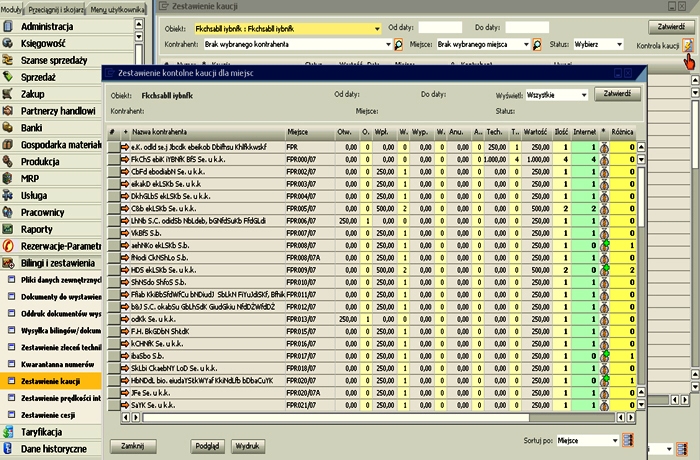Expand the Obiekt dropdown
Screen dimensions: 700x460
click(377, 29)
